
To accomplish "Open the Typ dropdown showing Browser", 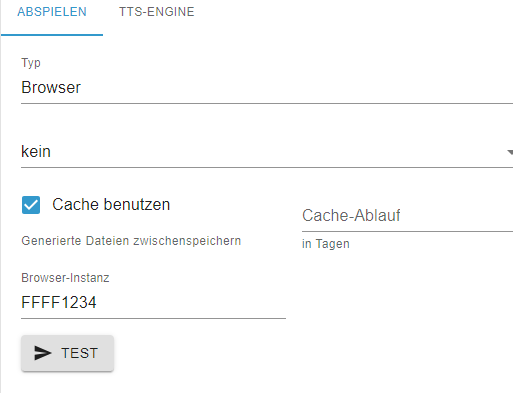I will 267,88.
